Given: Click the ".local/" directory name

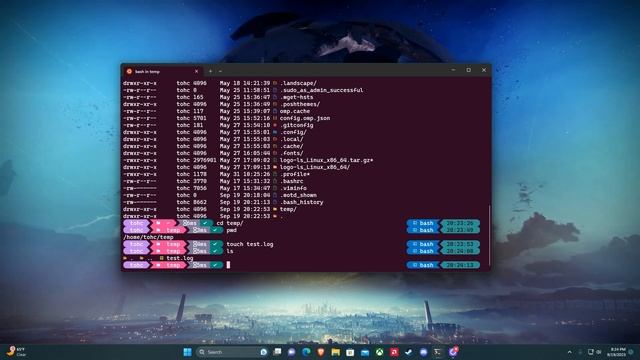Looking at the screenshot, I should point(291,139).
